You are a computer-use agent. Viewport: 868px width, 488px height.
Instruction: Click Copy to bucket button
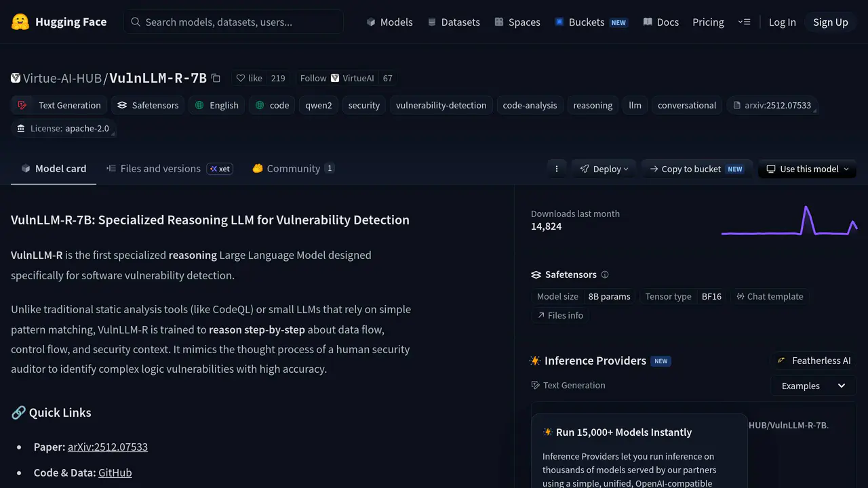click(x=696, y=169)
